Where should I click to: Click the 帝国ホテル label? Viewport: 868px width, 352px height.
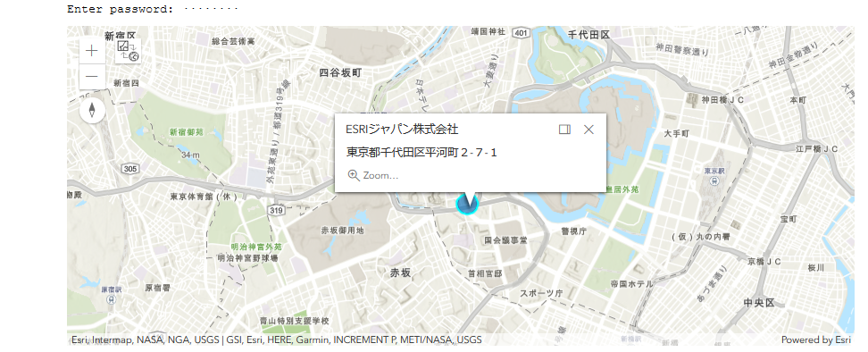pyautogui.click(x=631, y=284)
